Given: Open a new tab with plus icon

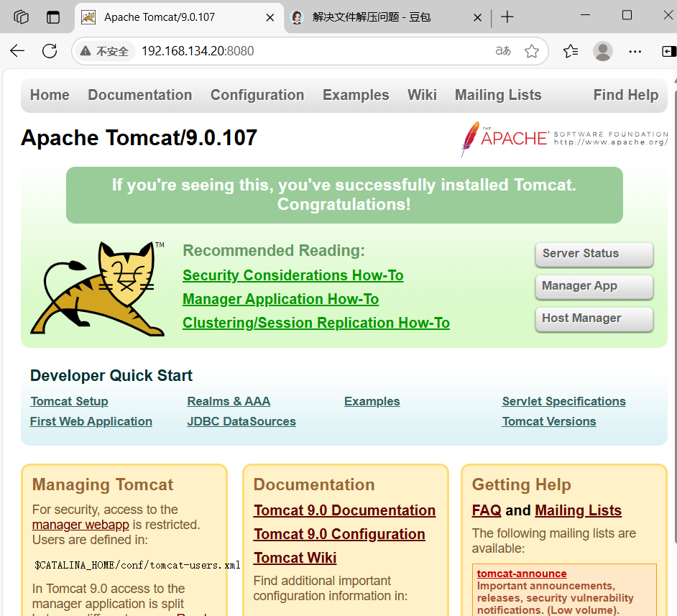Looking at the screenshot, I should point(507,17).
